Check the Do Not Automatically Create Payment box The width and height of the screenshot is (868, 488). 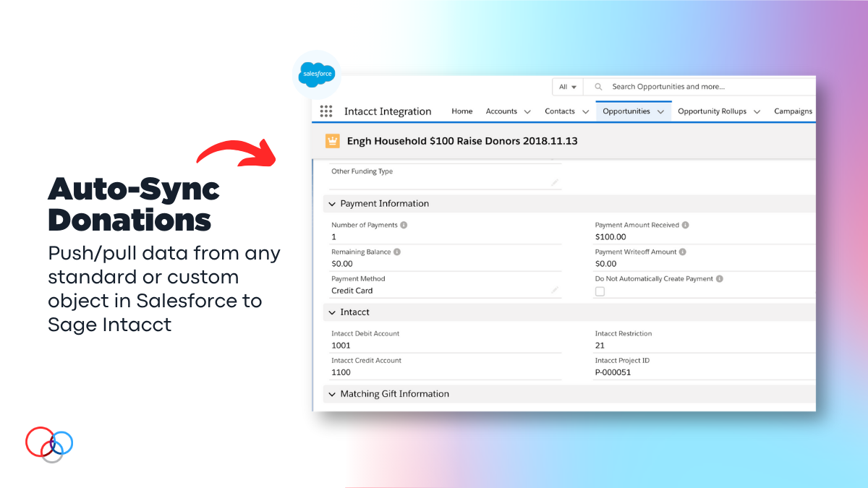600,291
